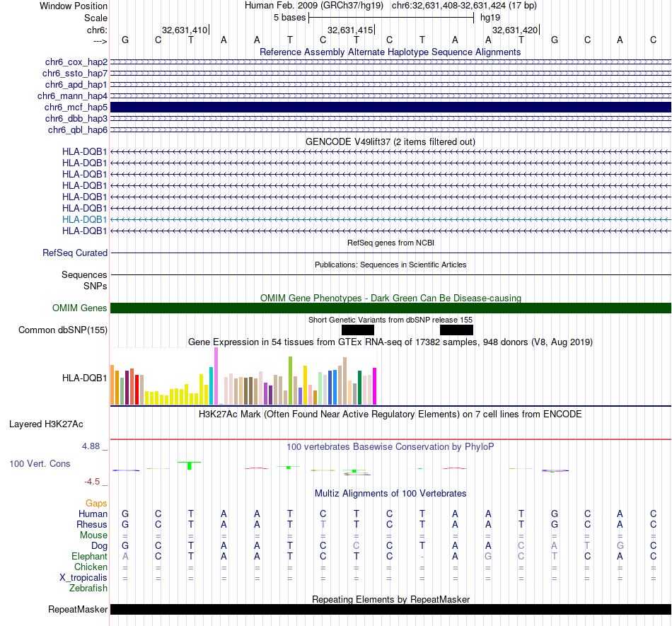Click the tallest violet bar in the GTEx chart

pyautogui.click(x=216, y=376)
